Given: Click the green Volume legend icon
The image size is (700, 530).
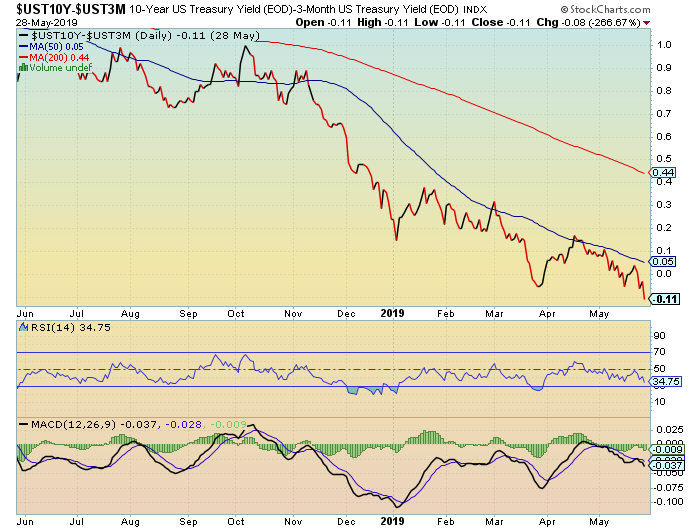Looking at the screenshot, I should [x=24, y=68].
